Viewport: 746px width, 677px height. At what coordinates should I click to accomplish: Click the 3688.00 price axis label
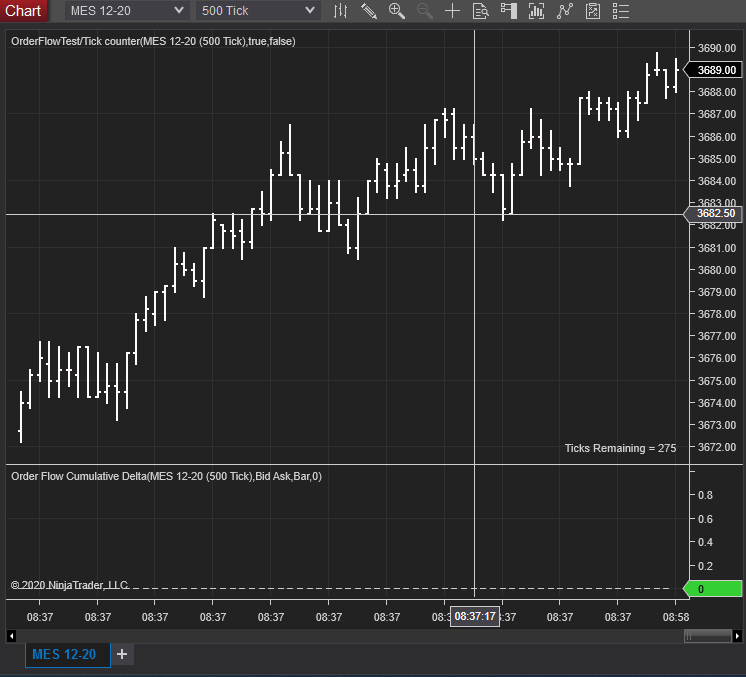(x=717, y=92)
